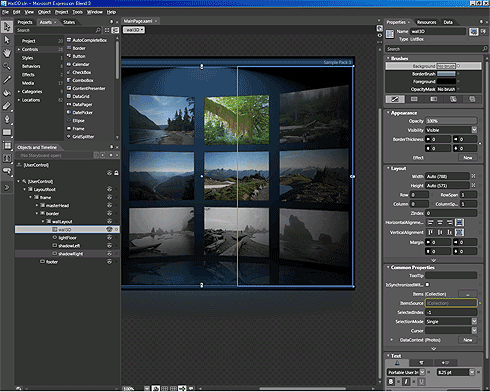Click New button for Effect
Screen dimensions: 490x392
[468, 158]
